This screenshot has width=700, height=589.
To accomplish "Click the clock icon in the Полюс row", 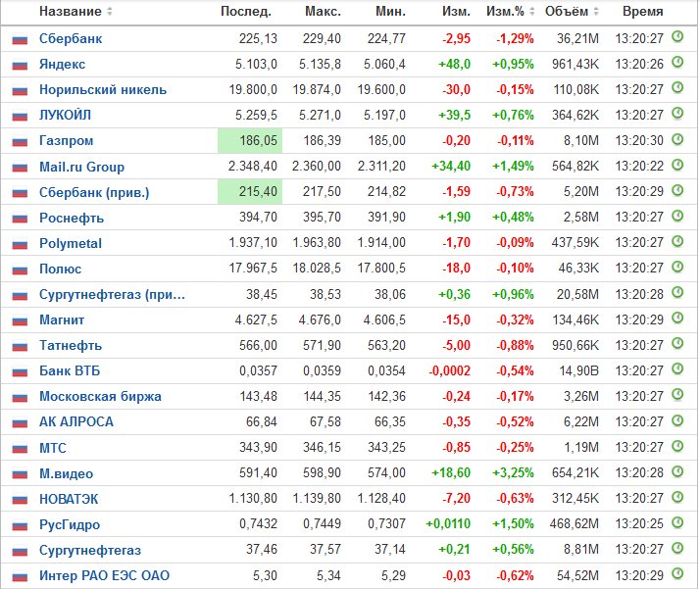I will point(677,267).
